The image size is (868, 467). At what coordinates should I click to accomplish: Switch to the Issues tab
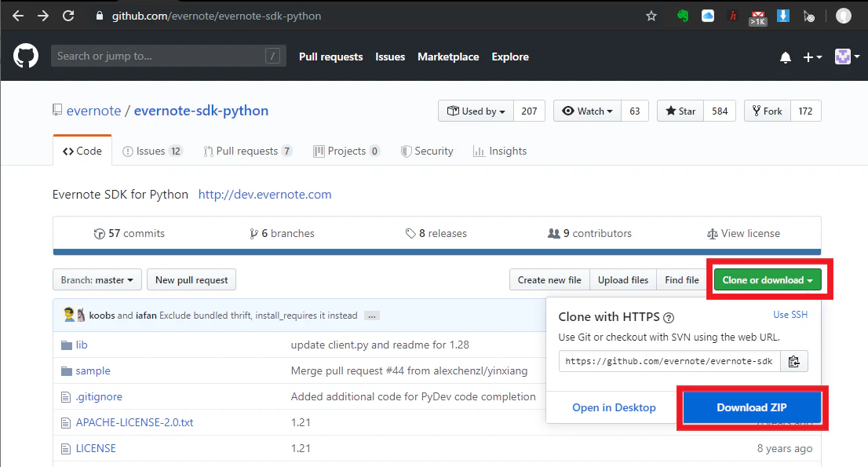pyautogui.click(x=153, y=151)
